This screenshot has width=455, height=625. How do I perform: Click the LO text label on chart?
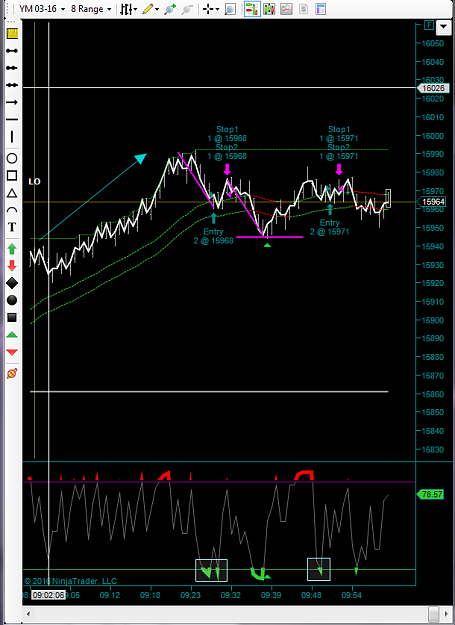[34, 182]
